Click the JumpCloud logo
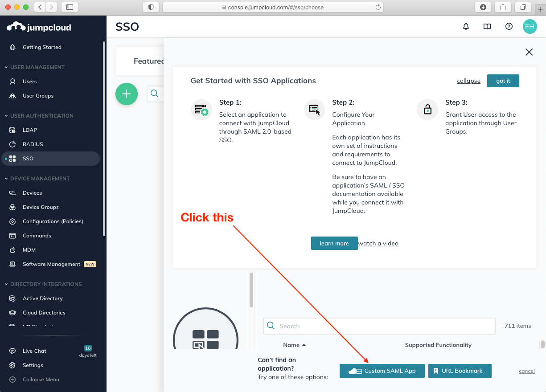Screen dimensions: 546x392 (39, 27)
